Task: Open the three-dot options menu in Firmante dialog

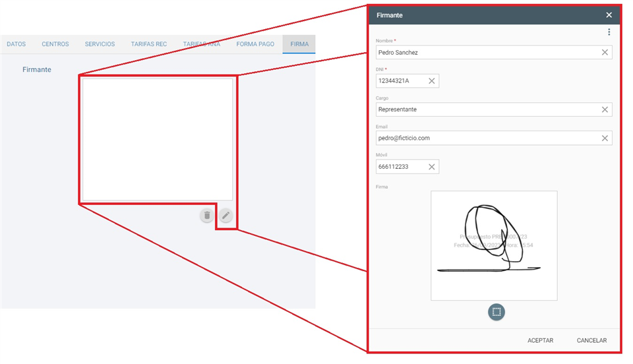Action: [609, 32]
